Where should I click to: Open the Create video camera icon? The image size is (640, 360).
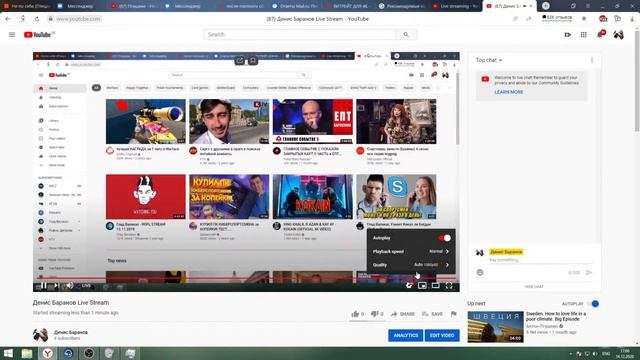(x=567, y=35)
